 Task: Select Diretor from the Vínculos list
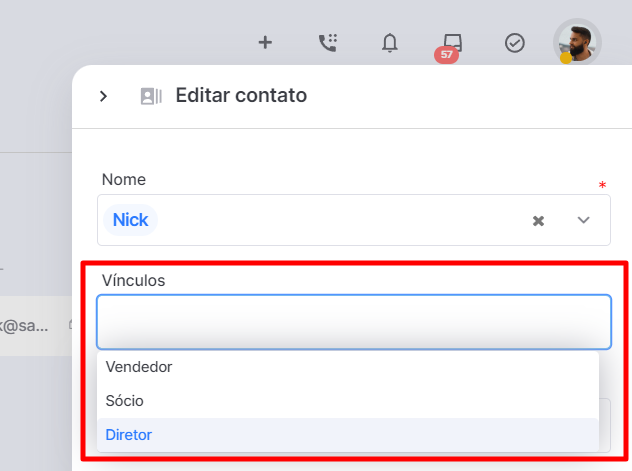[x=348, y=435]
